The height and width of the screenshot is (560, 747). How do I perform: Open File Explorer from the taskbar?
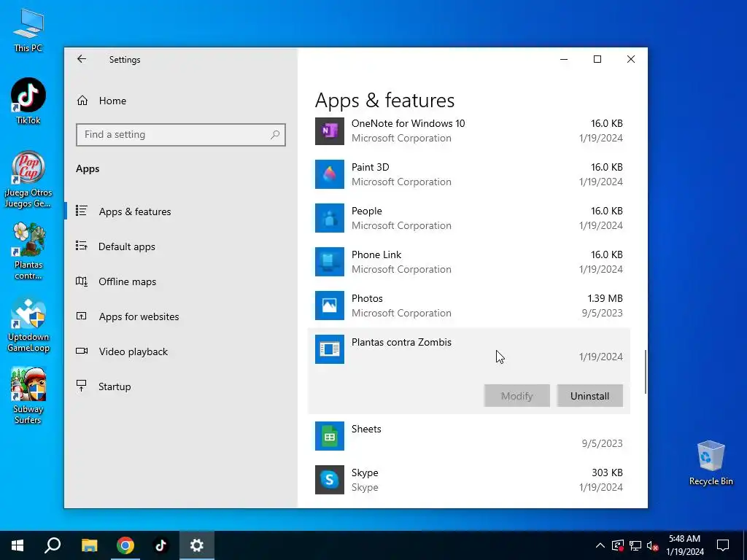coord(89,545)
